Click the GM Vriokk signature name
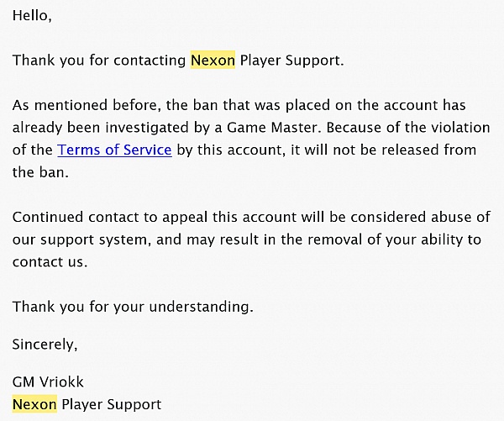The height and width of the screenshot is (421, 504). coord(48,382)
